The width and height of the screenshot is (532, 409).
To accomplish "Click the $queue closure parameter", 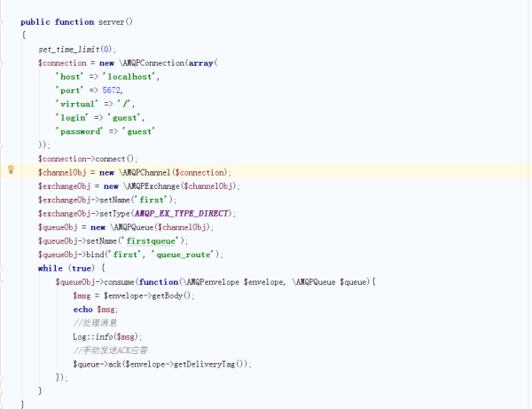I will pos(353,282).
